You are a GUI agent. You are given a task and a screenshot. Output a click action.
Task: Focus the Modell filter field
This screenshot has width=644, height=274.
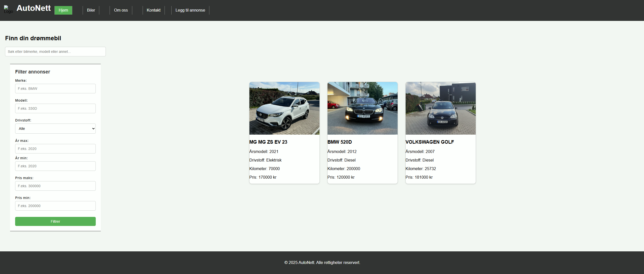pyautogui.click(x=55, y=108)
